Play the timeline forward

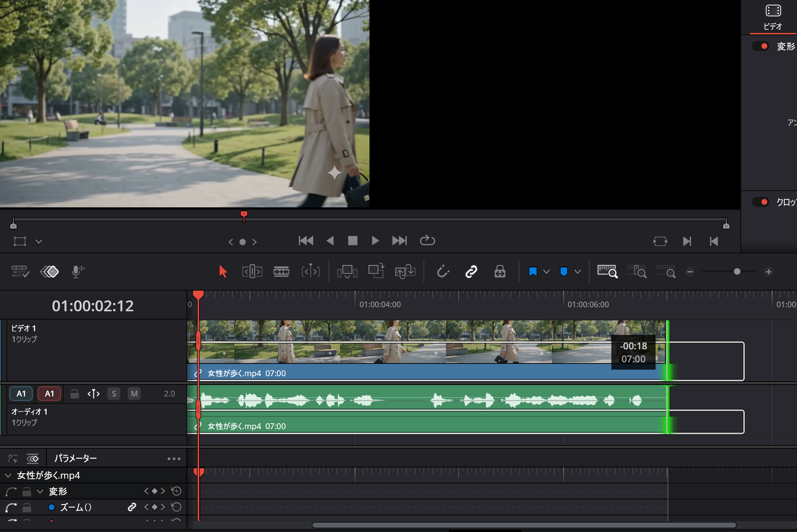click(x=375, y=241)
